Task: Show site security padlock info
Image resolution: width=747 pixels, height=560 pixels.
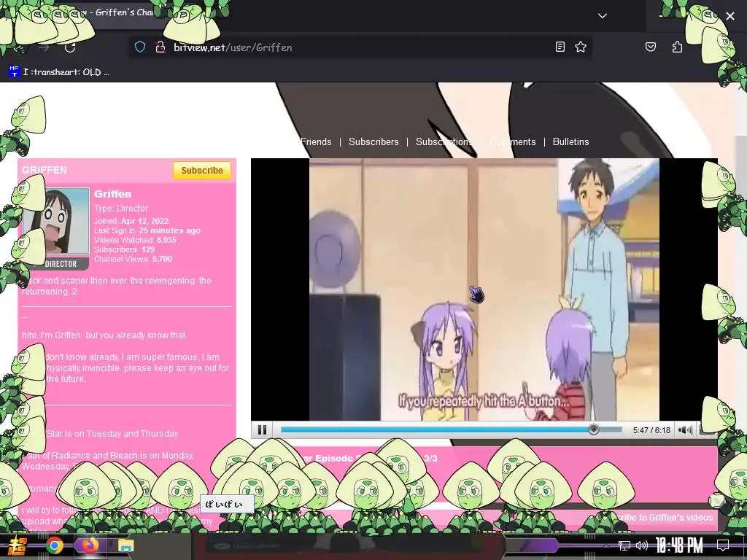Action: pos(160,47)
